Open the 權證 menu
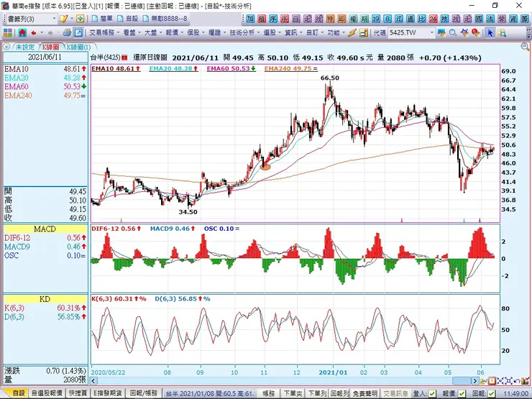 pos(216,33)
